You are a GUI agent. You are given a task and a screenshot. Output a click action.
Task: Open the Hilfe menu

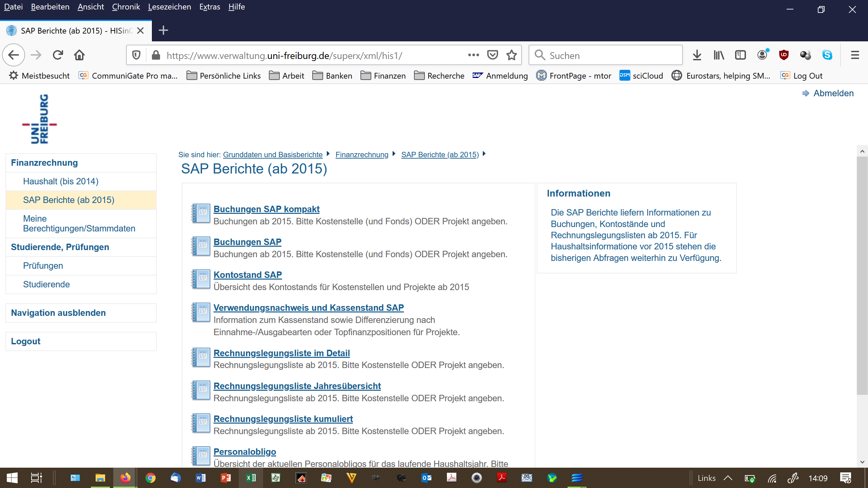[x=236, y=7]
